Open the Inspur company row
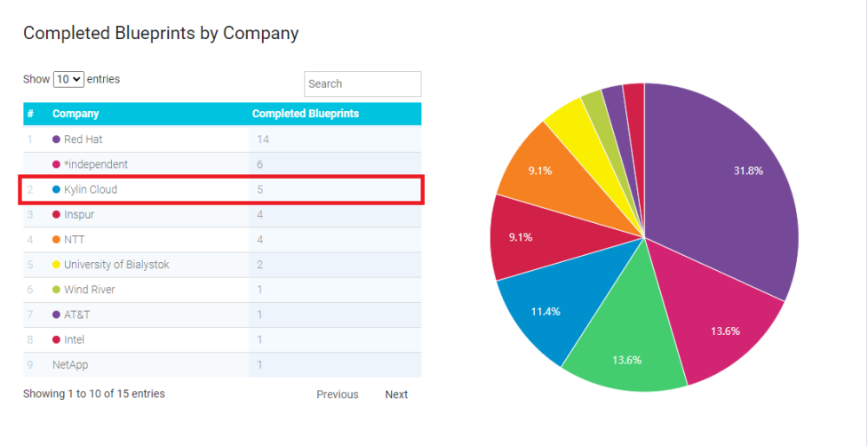Image resolution: width=868 pixels, height=446 pixels. pyautogui.click(x=79, y=214)
